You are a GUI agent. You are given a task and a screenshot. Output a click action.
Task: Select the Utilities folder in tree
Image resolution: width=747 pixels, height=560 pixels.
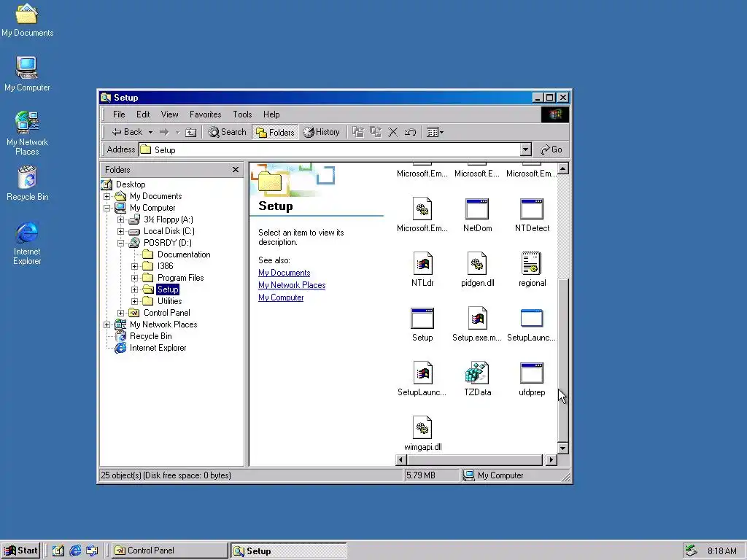point(169,301)
